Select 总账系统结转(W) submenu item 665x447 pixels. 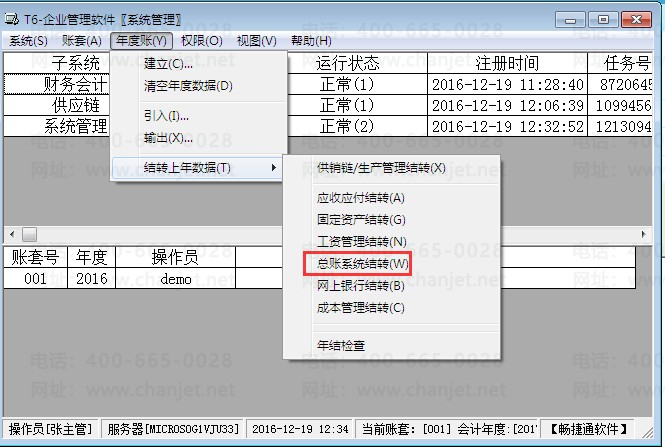362,264
